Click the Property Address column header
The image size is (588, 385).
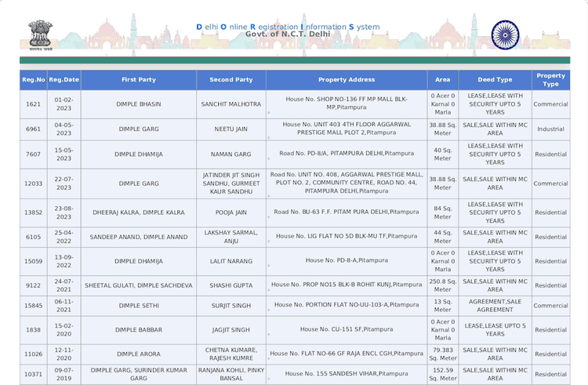[347, 80]
